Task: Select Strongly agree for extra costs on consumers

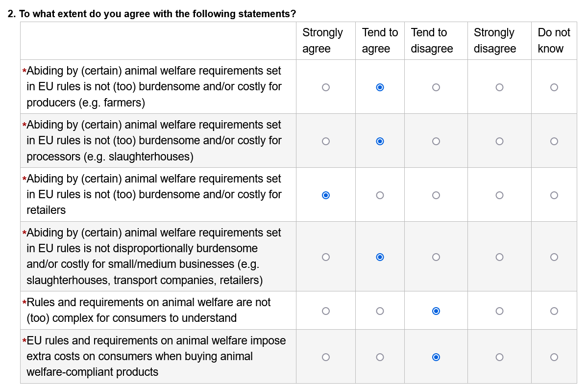Action: point(326,357)
